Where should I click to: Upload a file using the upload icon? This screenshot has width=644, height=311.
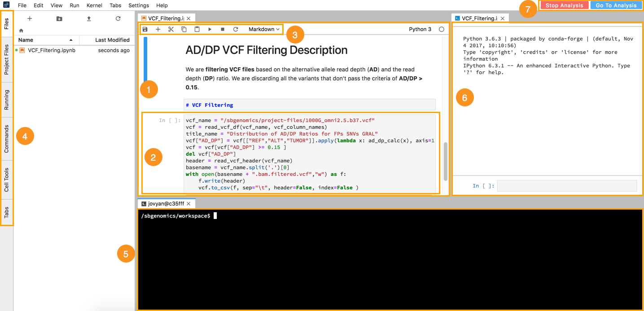pyautogui.click(x=88, y=18)
